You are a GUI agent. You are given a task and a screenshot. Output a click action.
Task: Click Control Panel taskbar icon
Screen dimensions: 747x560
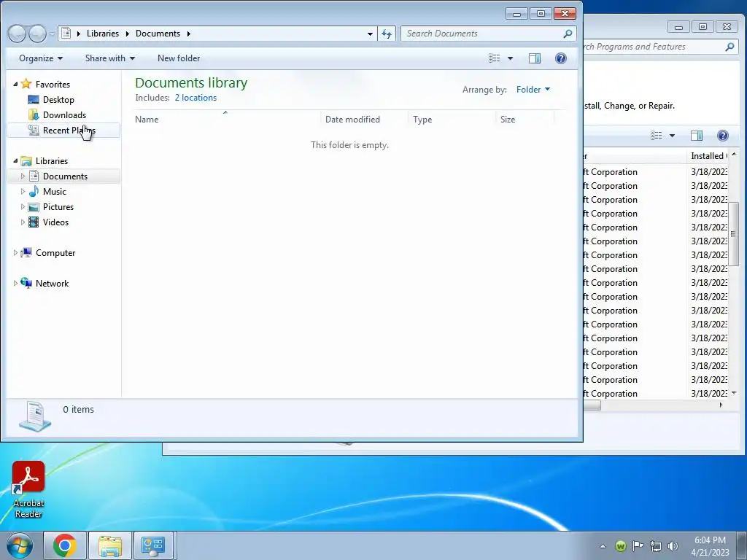153,545
